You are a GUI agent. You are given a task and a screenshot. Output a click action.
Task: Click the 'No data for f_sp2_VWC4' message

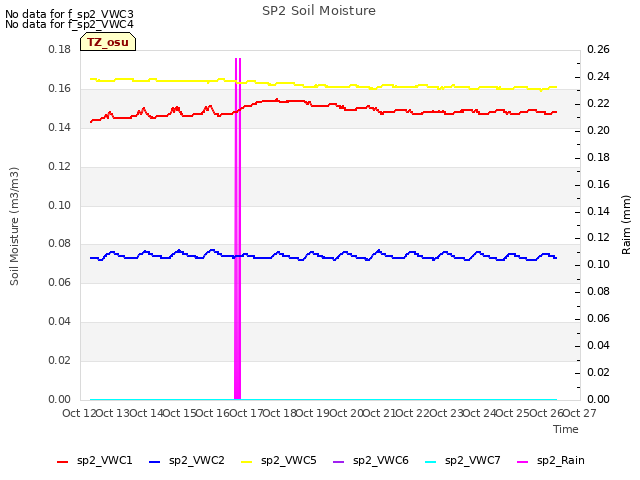tap(69, 24)
